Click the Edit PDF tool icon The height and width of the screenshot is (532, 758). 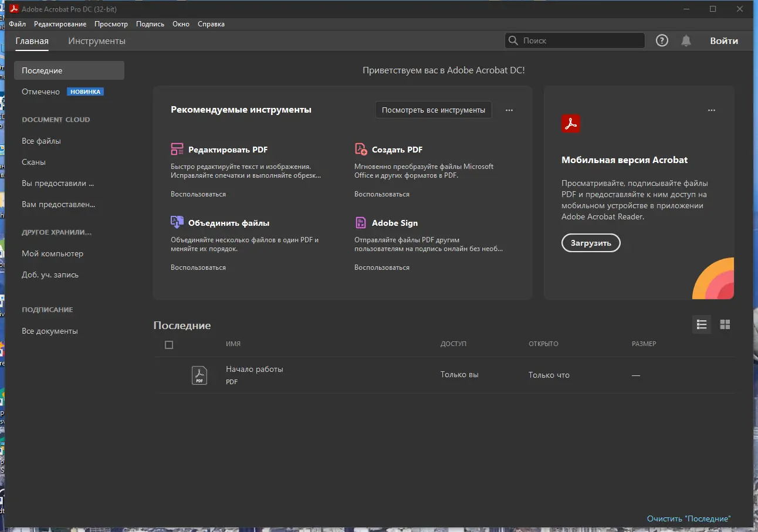177,149
